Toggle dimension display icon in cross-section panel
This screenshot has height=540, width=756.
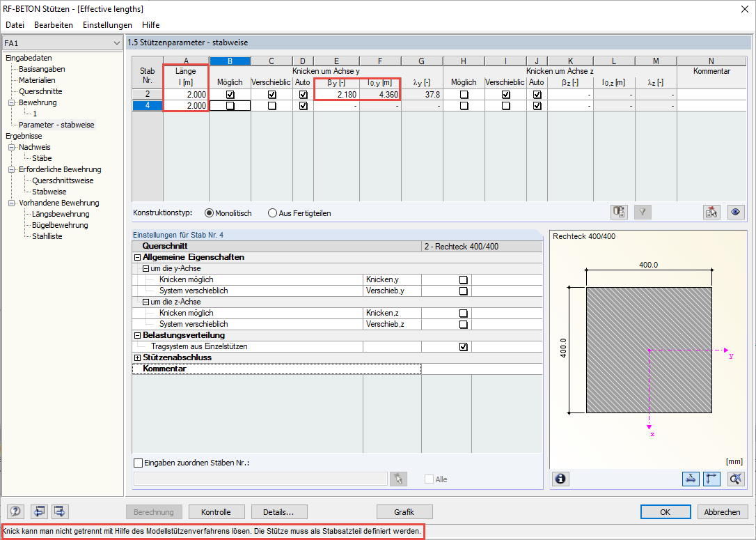coord(691,479)
